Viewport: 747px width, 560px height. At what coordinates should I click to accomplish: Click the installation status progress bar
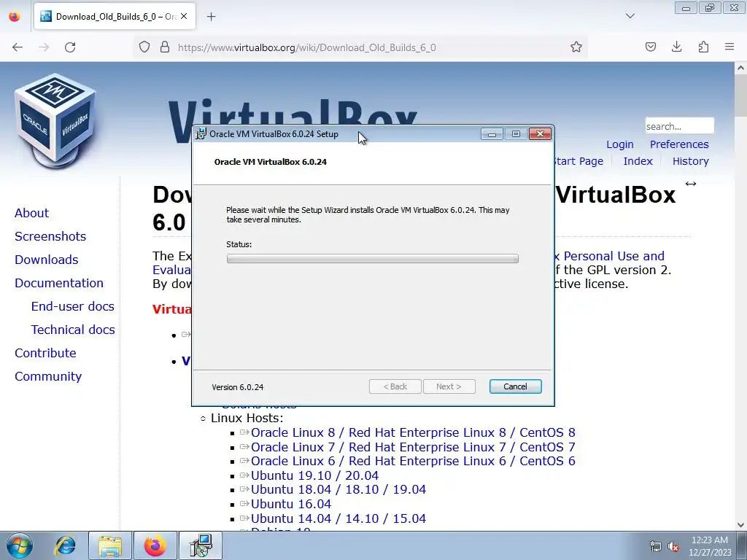[373, 259]
